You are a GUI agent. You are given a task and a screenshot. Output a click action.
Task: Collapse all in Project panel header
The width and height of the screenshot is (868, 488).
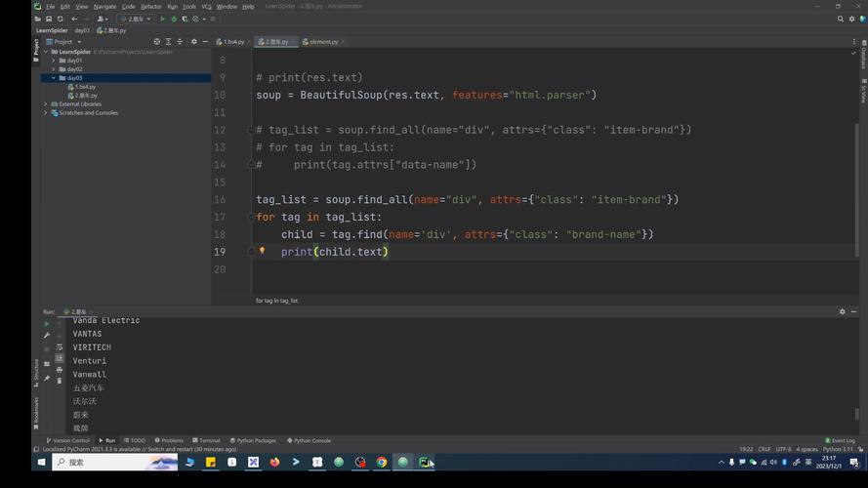point(180,42)
